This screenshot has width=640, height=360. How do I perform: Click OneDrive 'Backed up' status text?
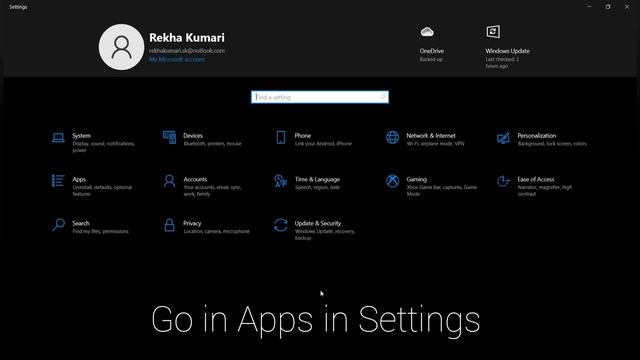pos(431,60)
